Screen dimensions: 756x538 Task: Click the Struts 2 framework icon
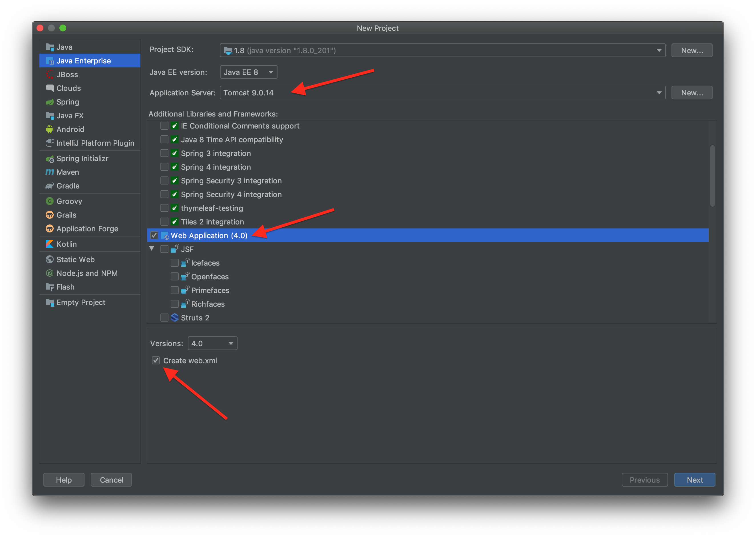click(174, 318)
